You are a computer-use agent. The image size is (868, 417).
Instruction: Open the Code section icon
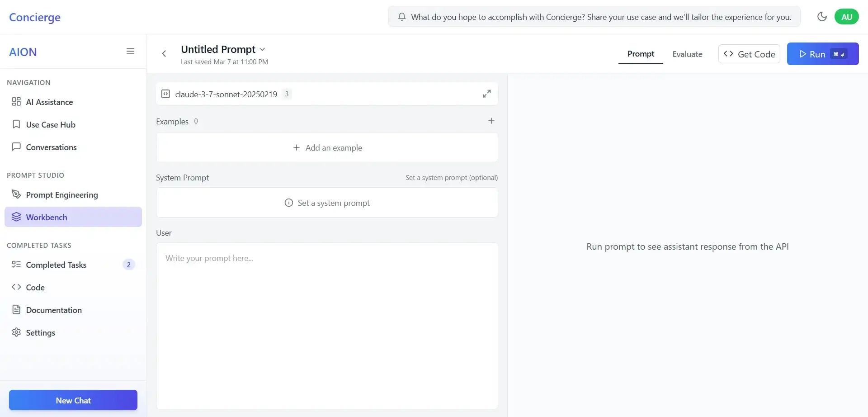(x=16, y=287)
